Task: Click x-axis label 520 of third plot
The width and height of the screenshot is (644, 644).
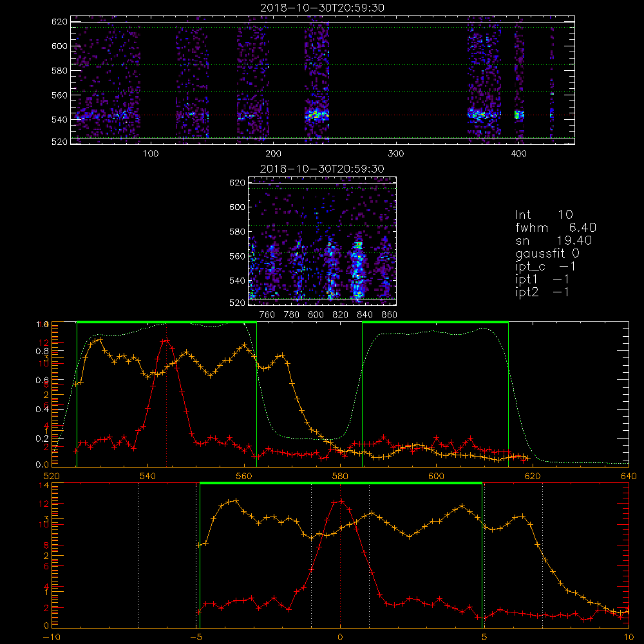Action: pyautogui.click(x=52, y=477)
